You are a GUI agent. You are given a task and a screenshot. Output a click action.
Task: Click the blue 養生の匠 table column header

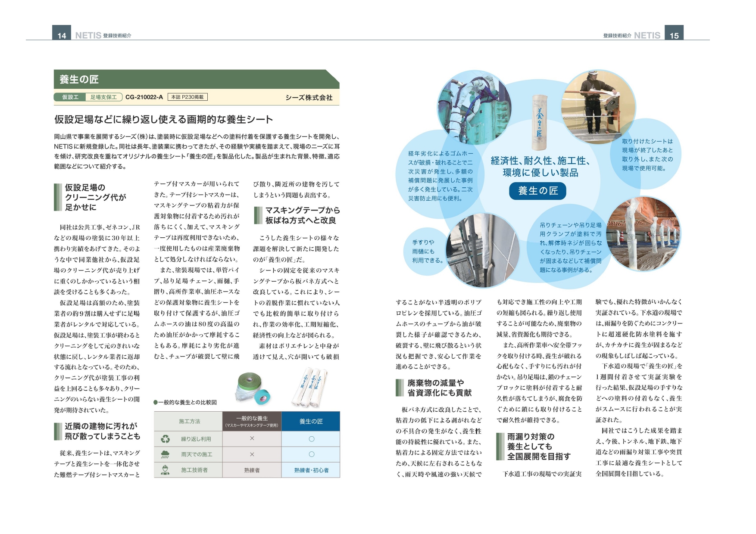(x=311, y=421)
